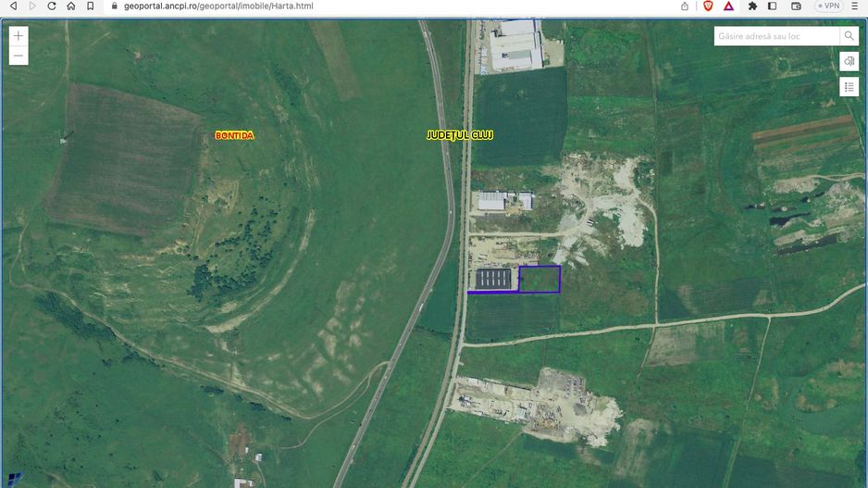Focus the 'Găsire adresă sau loc' search field

pos(776,36)
